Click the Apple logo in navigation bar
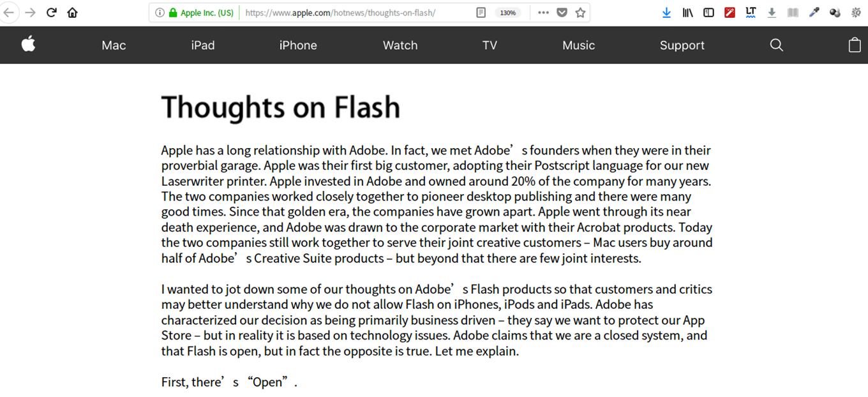 click(x=28, y=44)
